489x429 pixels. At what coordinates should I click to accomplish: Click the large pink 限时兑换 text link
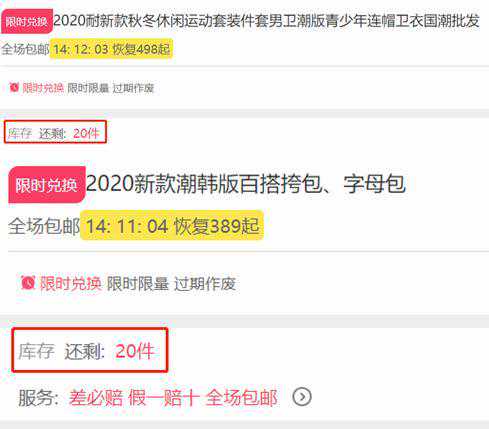click(70, 284)
